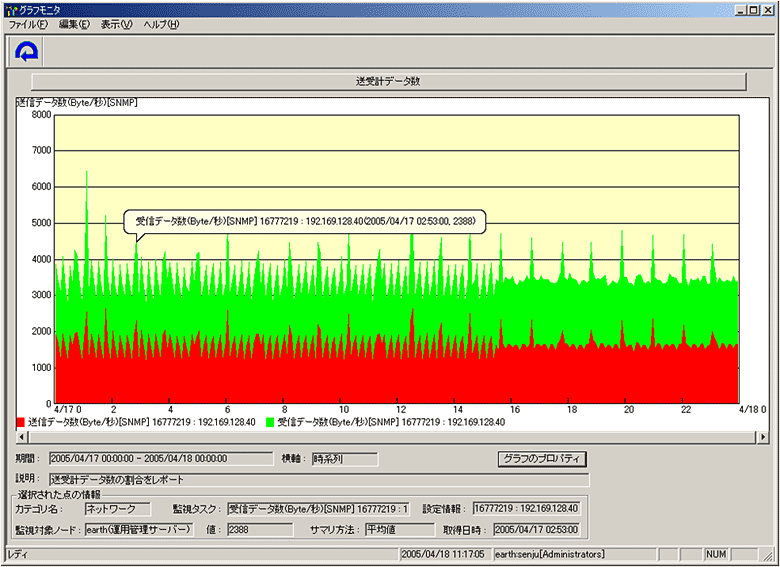Click the 送受計データ数 graph title button
Image resolution: width=780 pixels, height=567 pixels.
pyautogui.click(x=389, y=82)
